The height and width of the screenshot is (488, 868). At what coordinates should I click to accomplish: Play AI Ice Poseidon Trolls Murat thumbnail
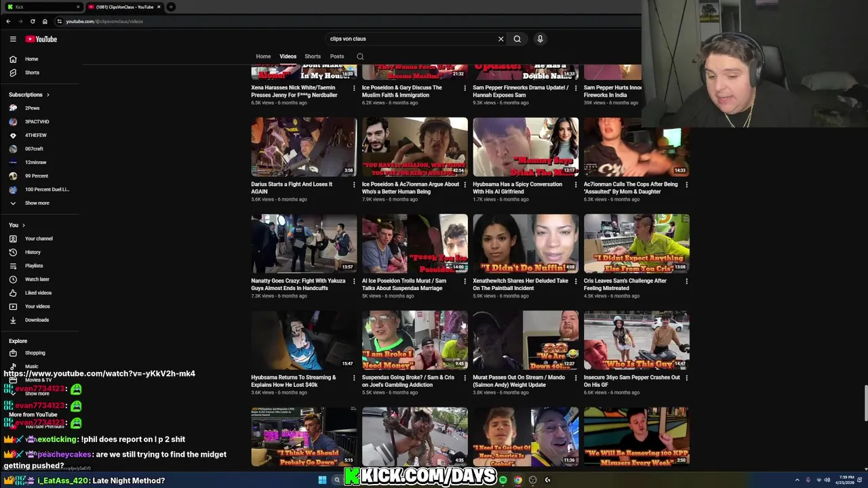[x=415, y=244]
